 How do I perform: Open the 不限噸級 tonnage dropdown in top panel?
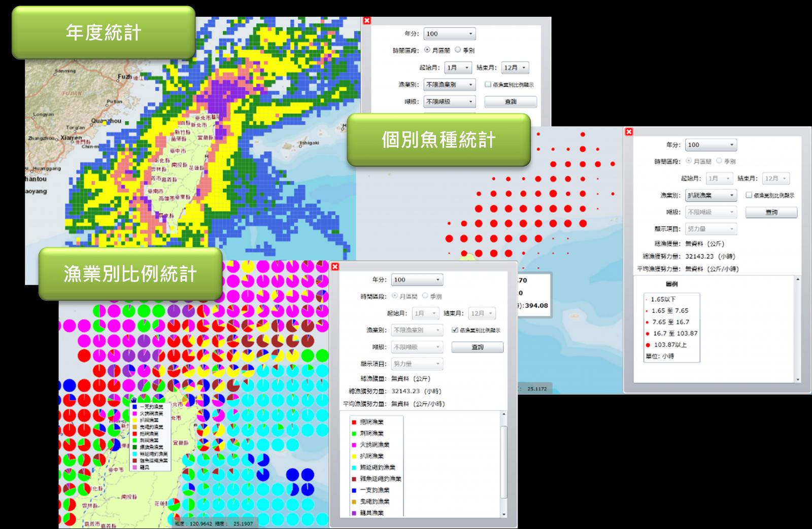pos(450,102)
